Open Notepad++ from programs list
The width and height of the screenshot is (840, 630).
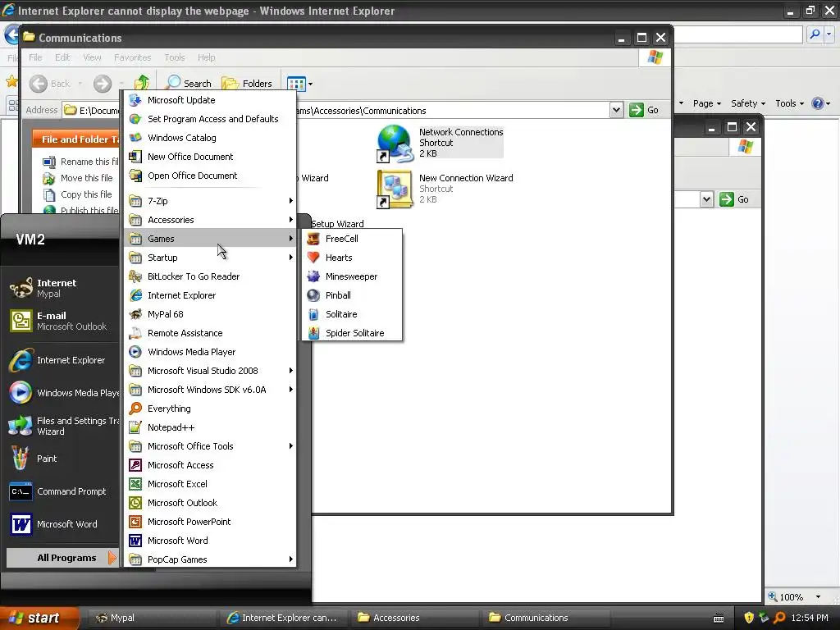pos(210,427)
